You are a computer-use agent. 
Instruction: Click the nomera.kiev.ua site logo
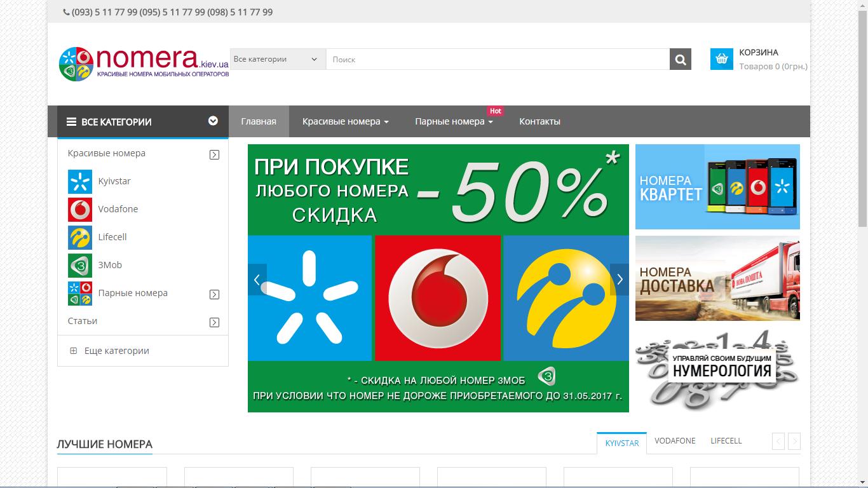click(x=144, y=64)
